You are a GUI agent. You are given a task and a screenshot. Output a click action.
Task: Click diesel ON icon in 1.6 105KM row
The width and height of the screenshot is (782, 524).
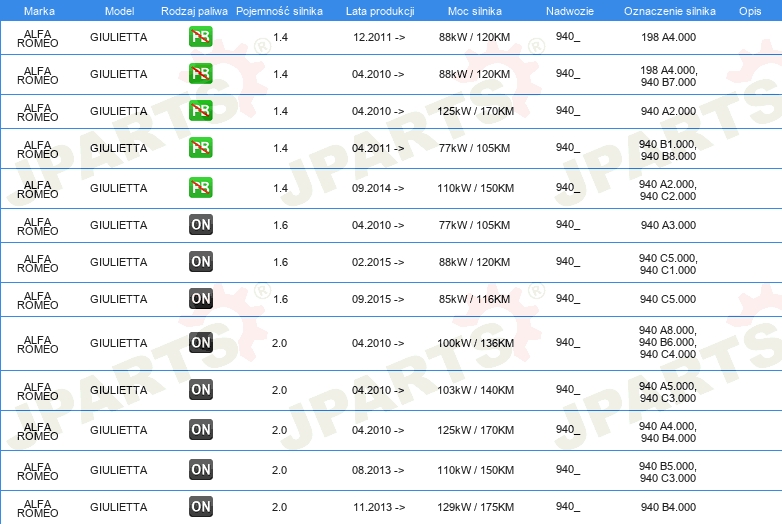(200, 225)
